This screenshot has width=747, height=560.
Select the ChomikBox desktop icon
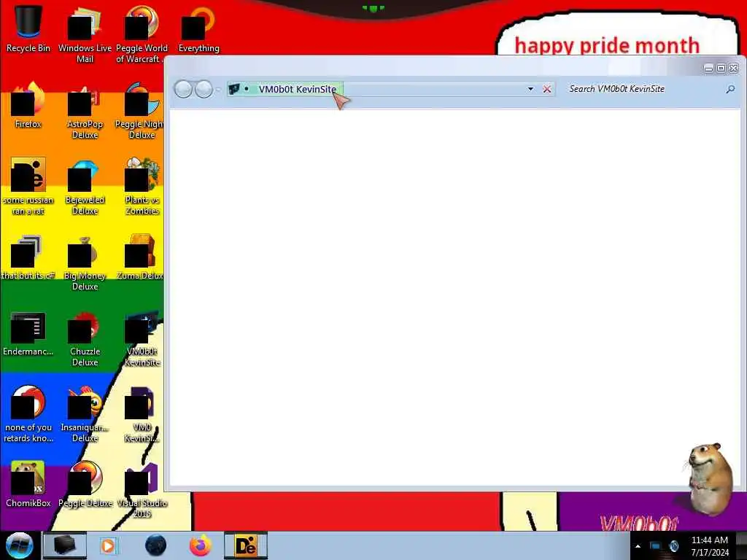point(28,485)
